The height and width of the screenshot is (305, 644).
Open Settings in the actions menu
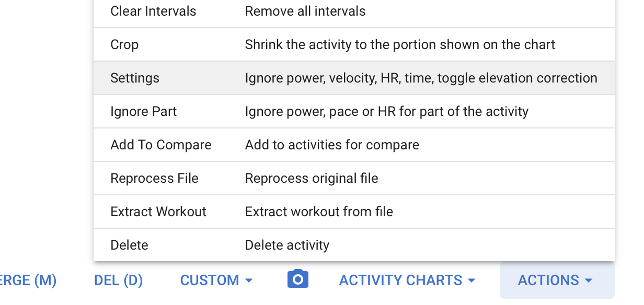(x=135, y=78)
